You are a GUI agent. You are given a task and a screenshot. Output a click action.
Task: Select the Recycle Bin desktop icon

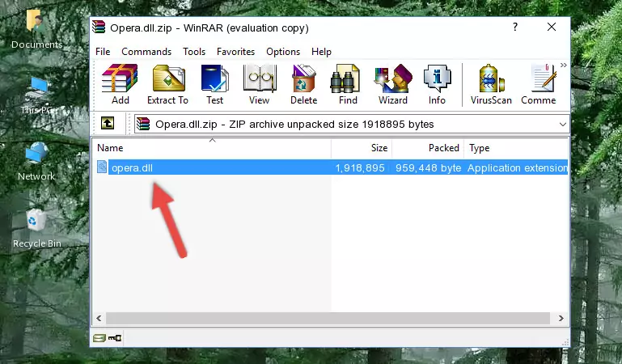coord(37,229)
